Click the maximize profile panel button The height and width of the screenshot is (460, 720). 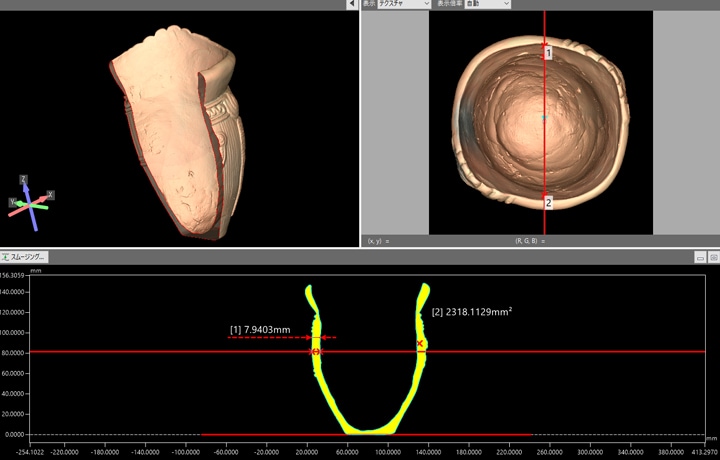click(x=712, y=257)
